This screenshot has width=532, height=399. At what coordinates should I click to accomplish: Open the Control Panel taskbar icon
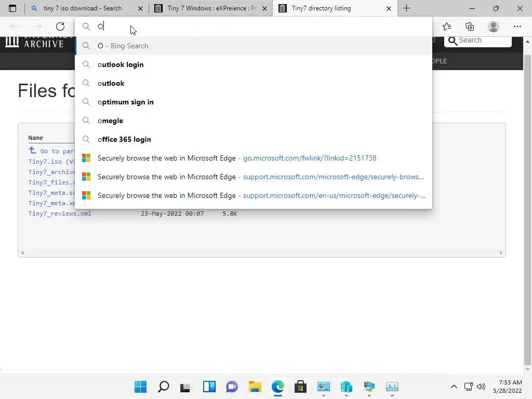point(323,387)
